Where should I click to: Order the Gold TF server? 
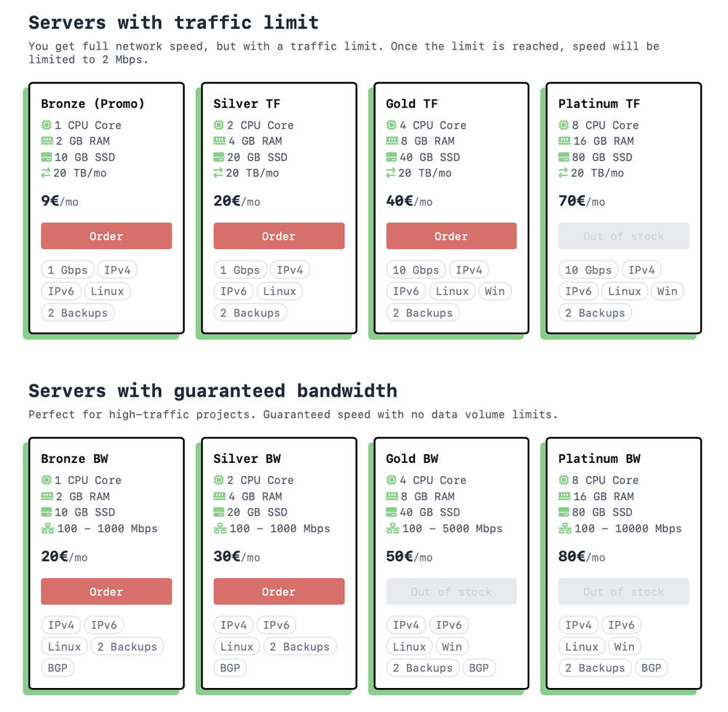[x=451, y=236]
